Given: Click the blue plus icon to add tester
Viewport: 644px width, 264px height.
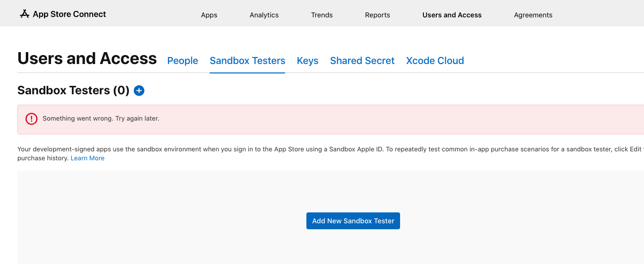Looking at the screenshot, I should coord(139,90).
